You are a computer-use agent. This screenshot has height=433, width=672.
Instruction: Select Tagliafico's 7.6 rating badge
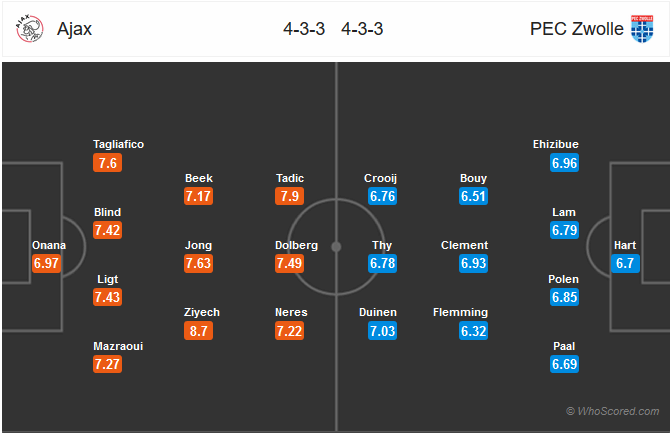107,163
